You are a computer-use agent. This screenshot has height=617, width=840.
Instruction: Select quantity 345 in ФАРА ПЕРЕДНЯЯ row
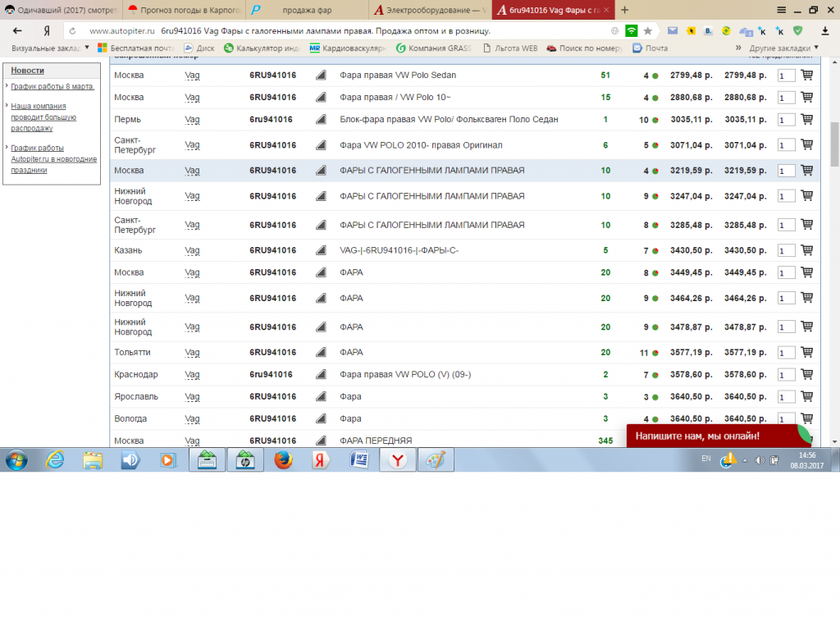(605, 441)
